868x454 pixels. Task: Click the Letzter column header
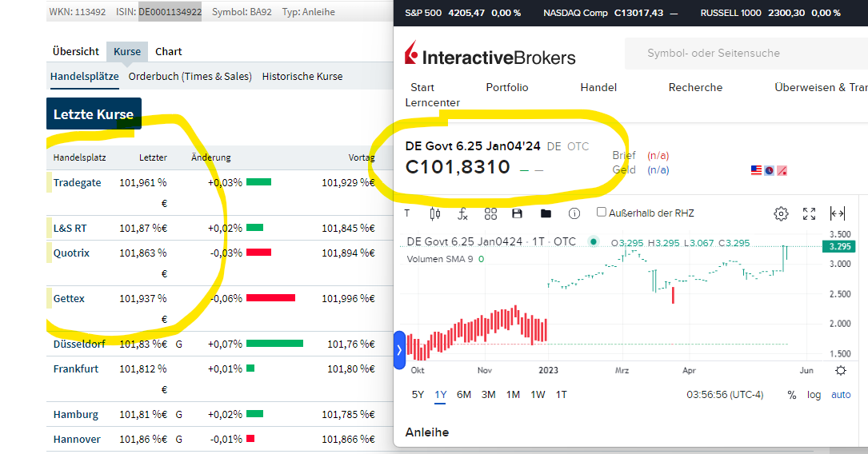click(x=153, y=157)
